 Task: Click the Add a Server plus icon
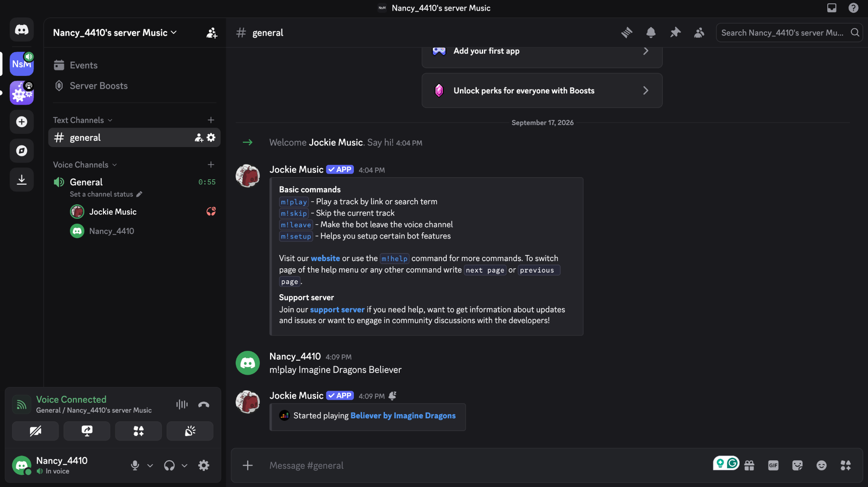pos(22,122)
